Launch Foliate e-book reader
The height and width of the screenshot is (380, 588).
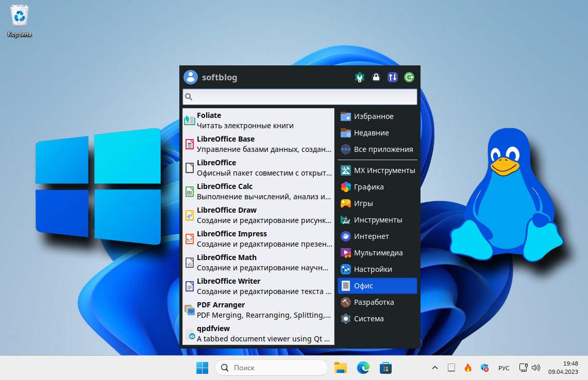point(258,120)
